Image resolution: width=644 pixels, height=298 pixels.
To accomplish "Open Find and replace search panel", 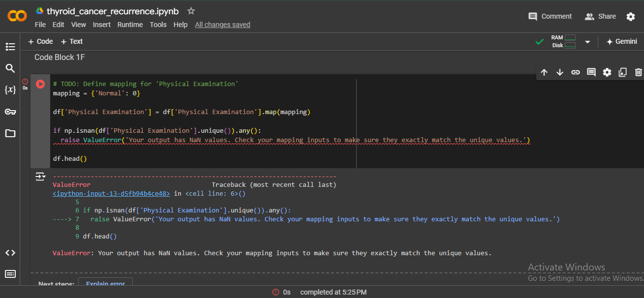I will pyautogui.click(x=10, y=68).
